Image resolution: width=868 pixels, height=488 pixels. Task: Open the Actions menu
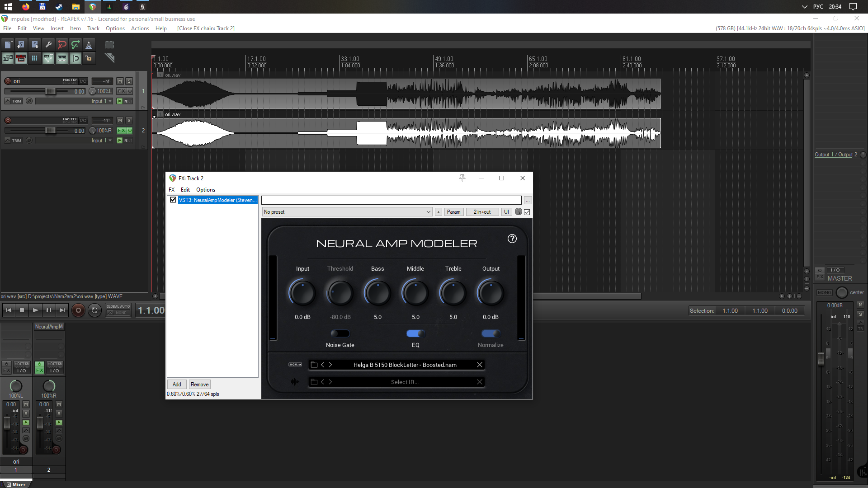point(140,28)
